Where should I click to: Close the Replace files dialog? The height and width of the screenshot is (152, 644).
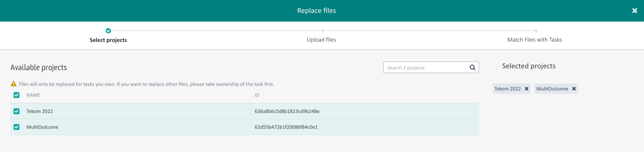(634, 11)
